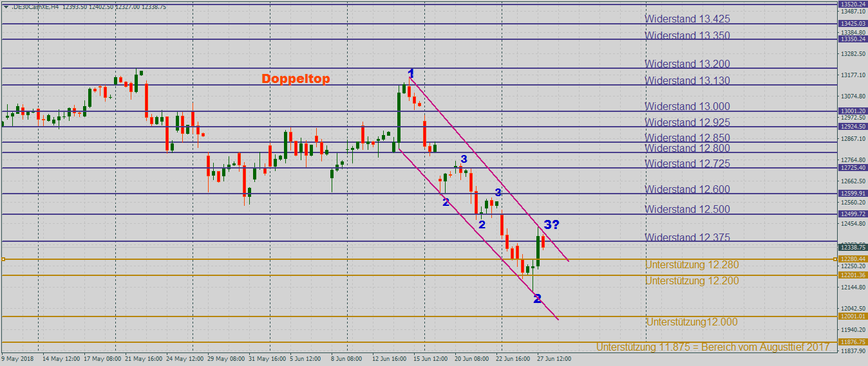Click the 12725.40 price tag on the axis
This screenshot has width=868, height=366.
[853, 168]
